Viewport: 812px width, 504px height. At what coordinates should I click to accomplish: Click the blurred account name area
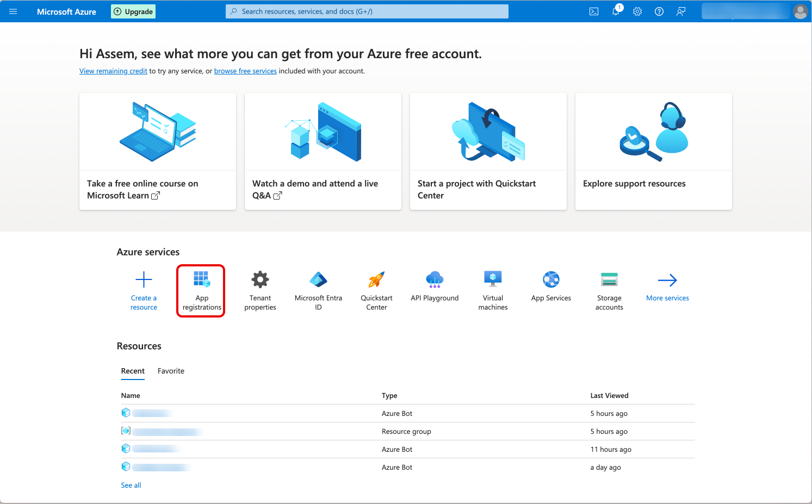click(745, 11)
